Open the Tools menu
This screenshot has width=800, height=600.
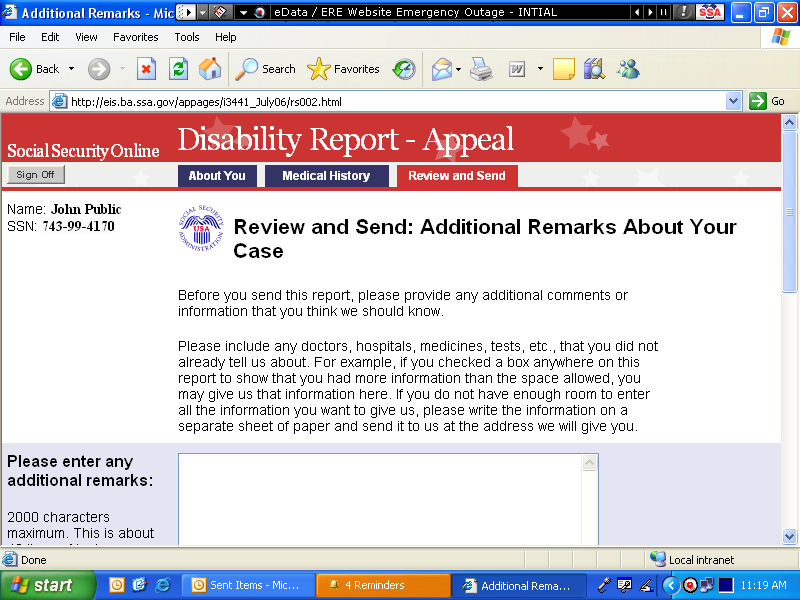click(x=187, y=37)
